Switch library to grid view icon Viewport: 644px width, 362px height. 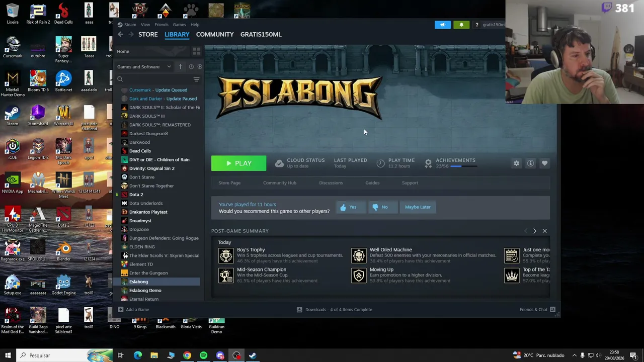coord(196,51)
